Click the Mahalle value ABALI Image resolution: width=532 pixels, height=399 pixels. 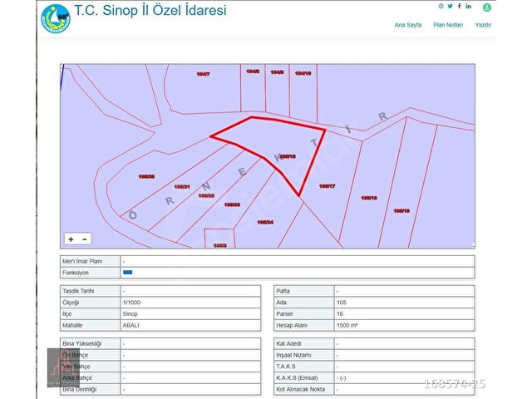coord(131,325)
